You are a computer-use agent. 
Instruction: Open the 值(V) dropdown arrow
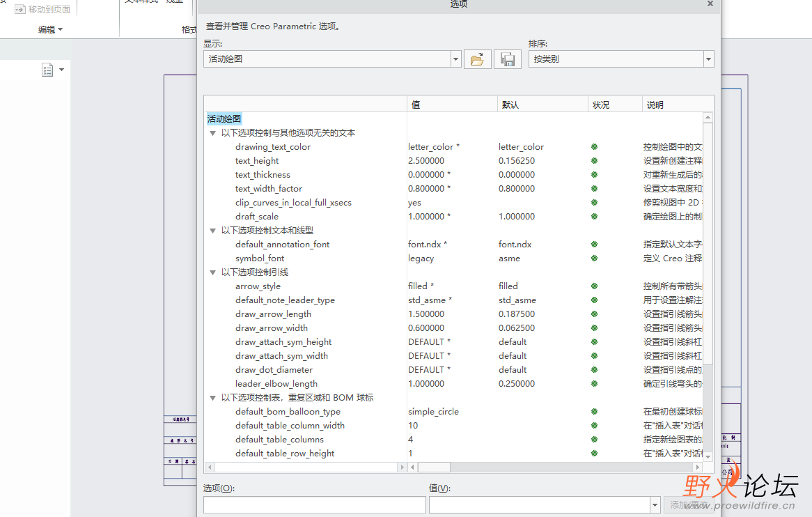coord(655,504)
